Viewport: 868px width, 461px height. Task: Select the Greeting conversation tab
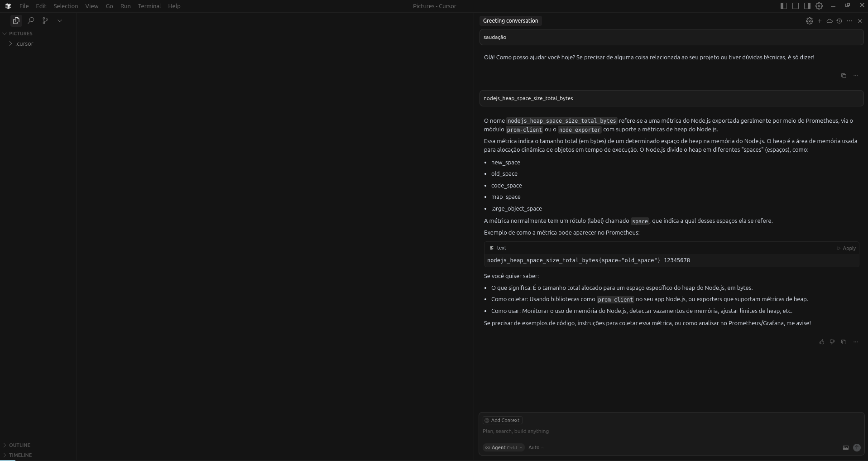tap(510, 21)
